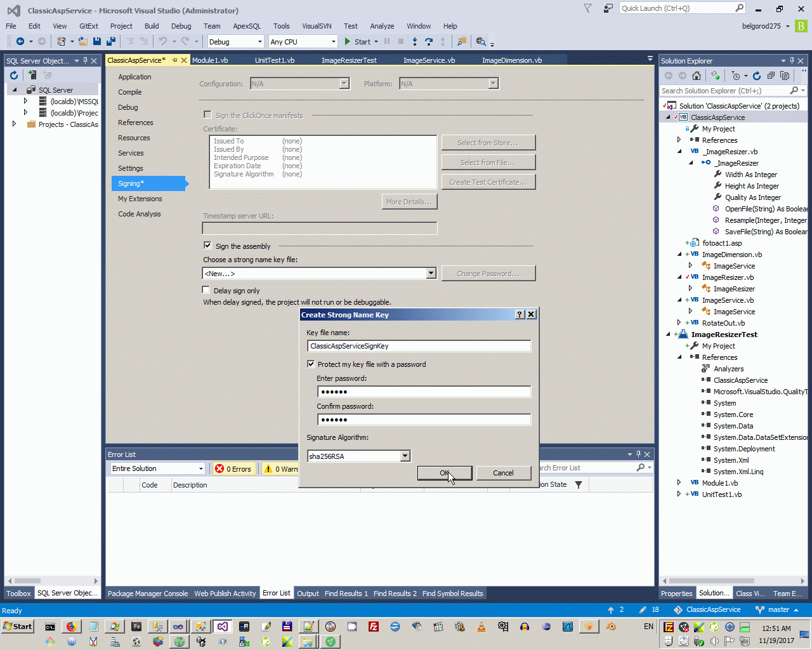Click the Save icon in the toolbar
Viewport: 812px width, 650px height.
tap(97, 41)
